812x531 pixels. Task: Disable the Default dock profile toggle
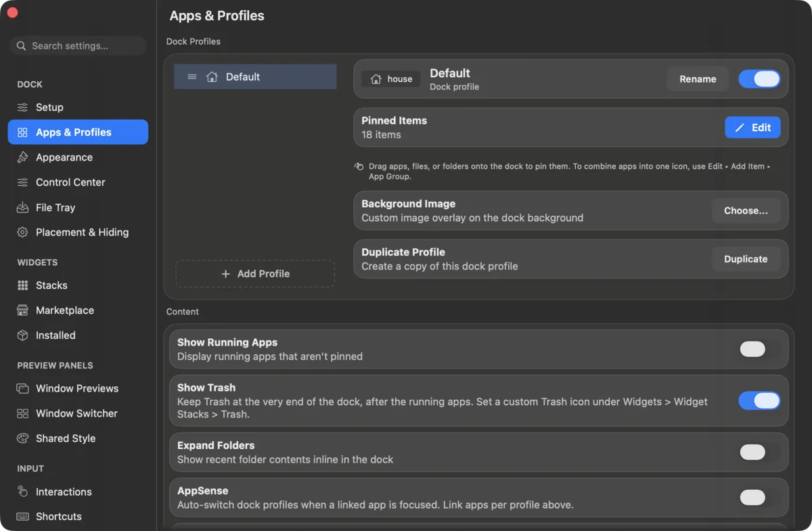pyautogui.click(x=759, y=79)
